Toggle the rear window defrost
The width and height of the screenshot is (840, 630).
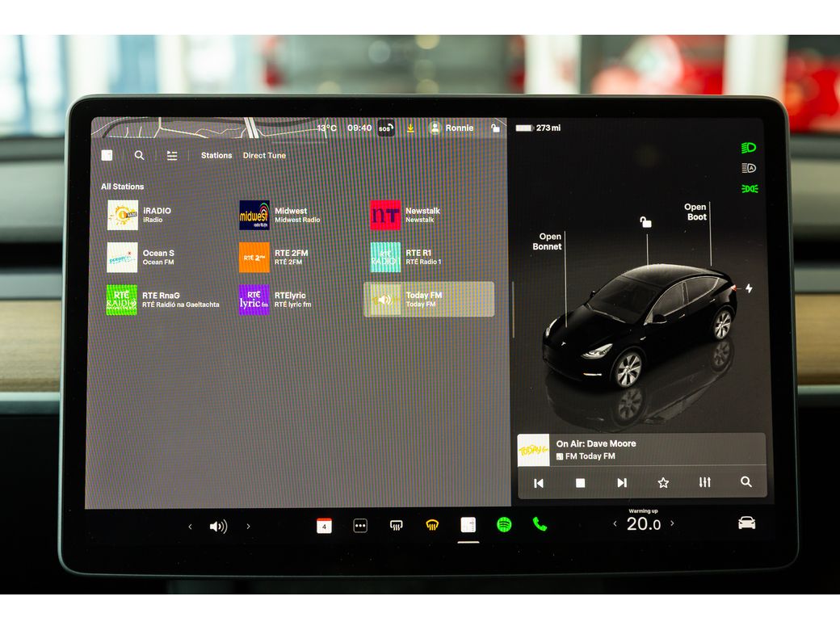click(x=396, y=526)
